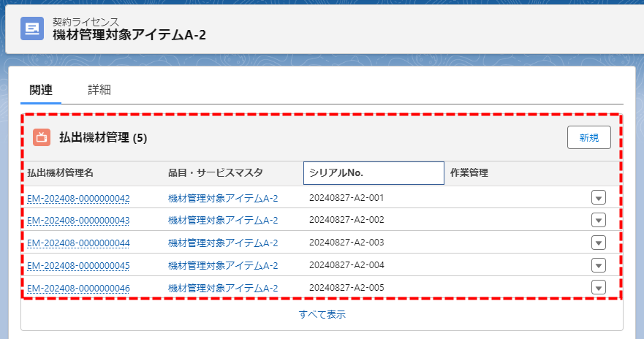644x339 pixels.
Task: Click the 払出機材管理 (5) list title
Action: click(x=103, y=137)
